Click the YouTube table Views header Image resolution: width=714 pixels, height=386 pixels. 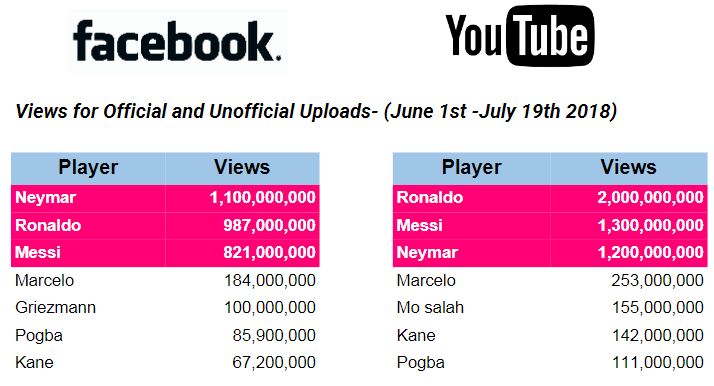coord(628,168)
